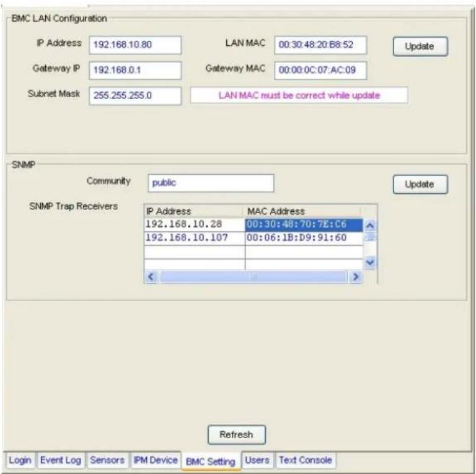Select the BMC Setting tab

[x=211, y=461]
